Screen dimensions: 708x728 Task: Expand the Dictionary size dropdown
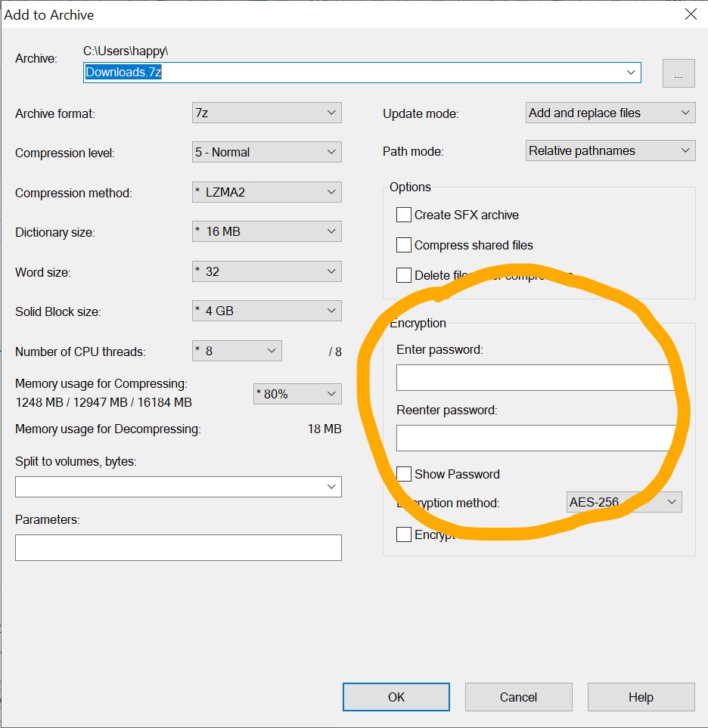click(266, 231)
